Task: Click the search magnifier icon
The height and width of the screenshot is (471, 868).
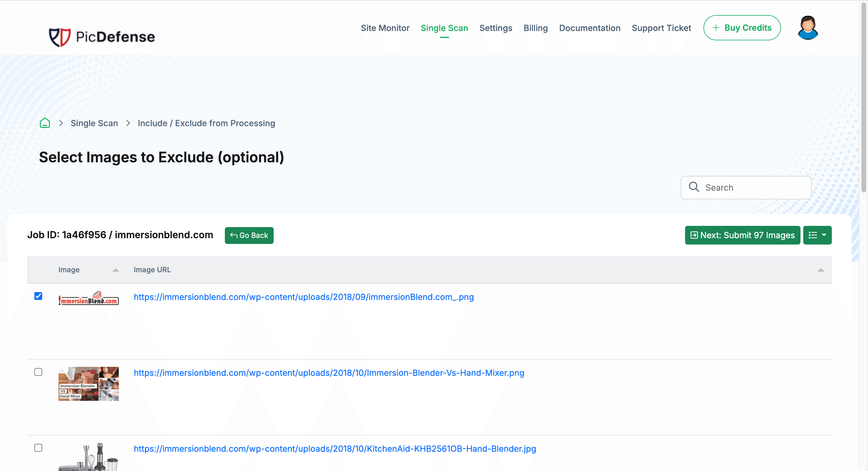Action: (694, 187)
